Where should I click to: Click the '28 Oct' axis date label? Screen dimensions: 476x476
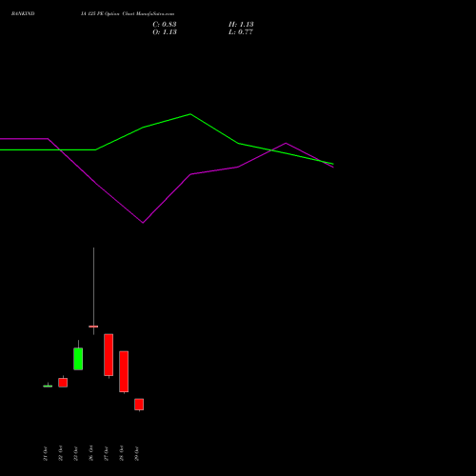tap(122, 454)
